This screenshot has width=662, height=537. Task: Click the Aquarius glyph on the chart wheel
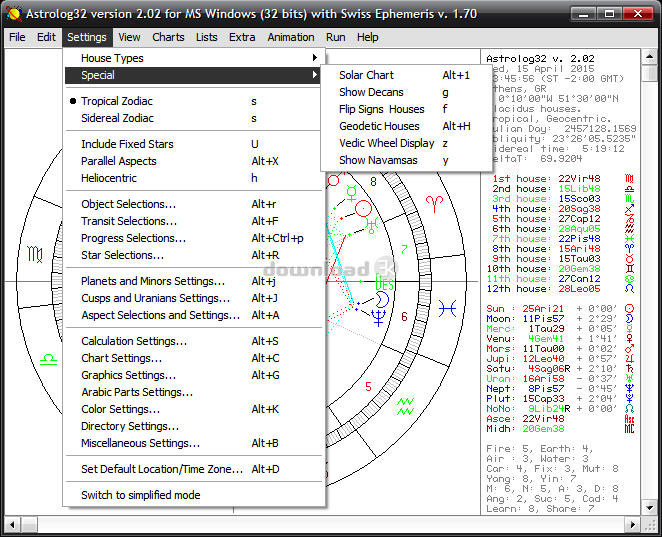tap(405, 406)
